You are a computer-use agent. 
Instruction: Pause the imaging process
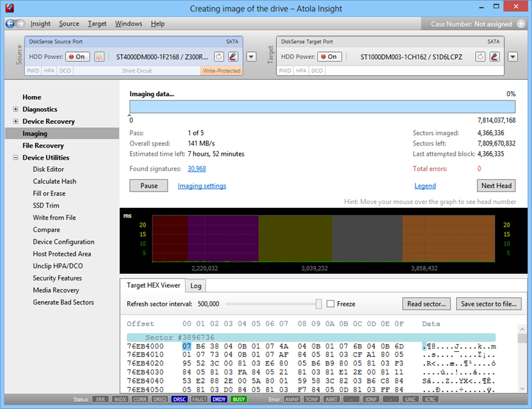tap(149, 186)
